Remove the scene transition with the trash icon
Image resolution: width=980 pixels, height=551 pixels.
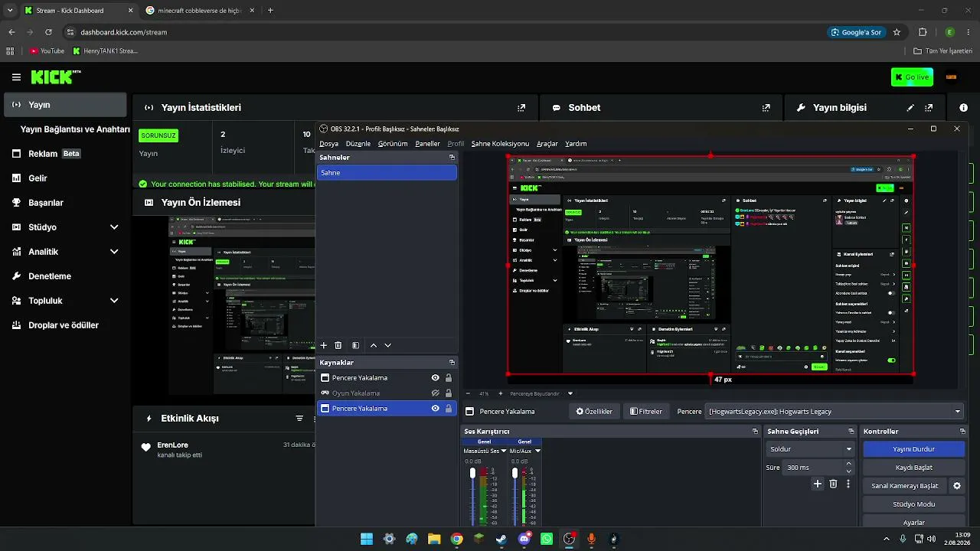[834, 484]
